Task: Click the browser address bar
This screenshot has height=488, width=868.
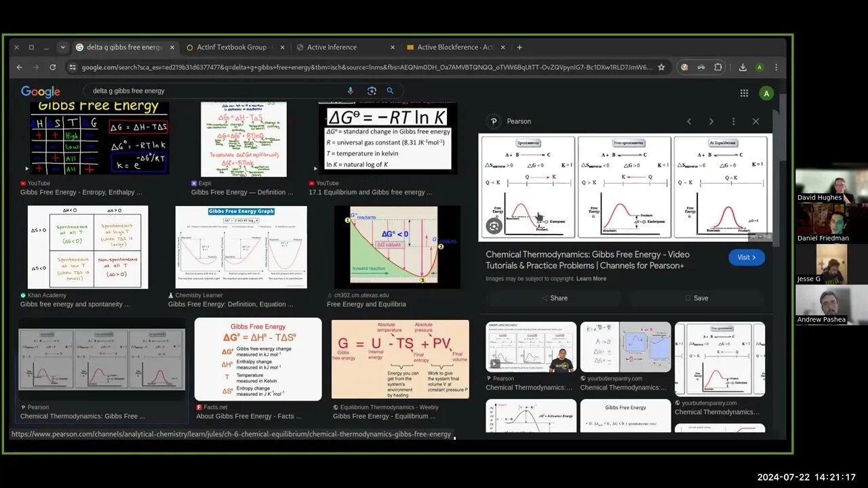Action: (366, 67)
